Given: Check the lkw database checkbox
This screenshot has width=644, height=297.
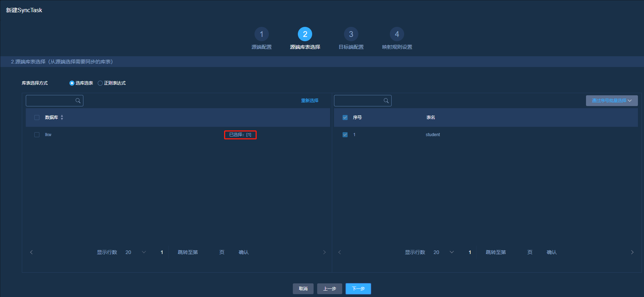Looking at the screenshot, I should click(x=37, y=135).
